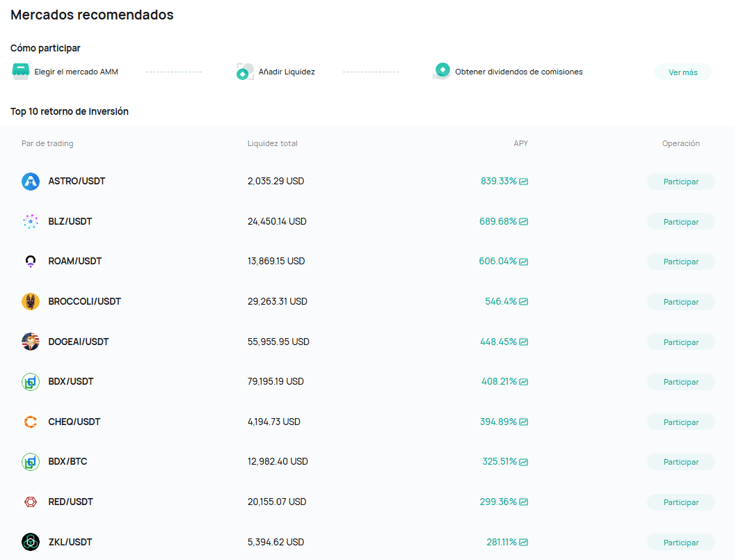
Task: Click the Liquidez total column header
Action: [x=273, y=143]
